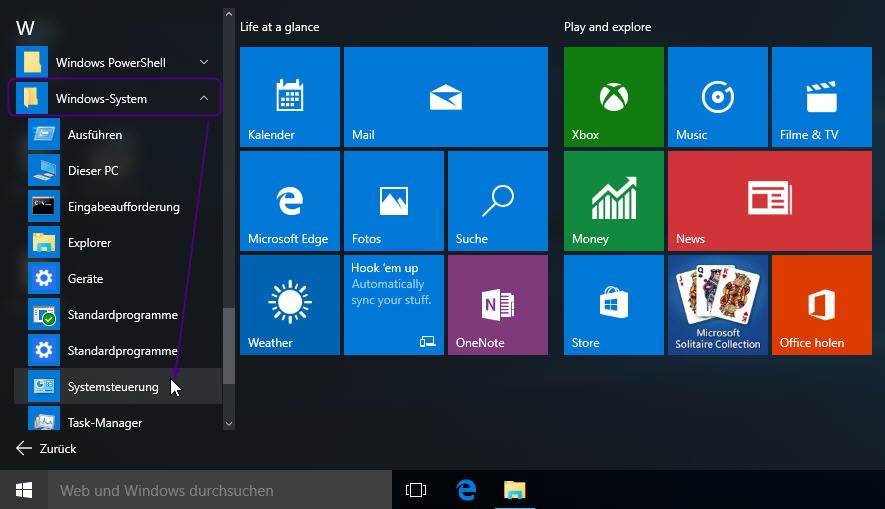885x509 pixels.
Task: Open Standardprogramme with gear icon
Action: point(117,351)
